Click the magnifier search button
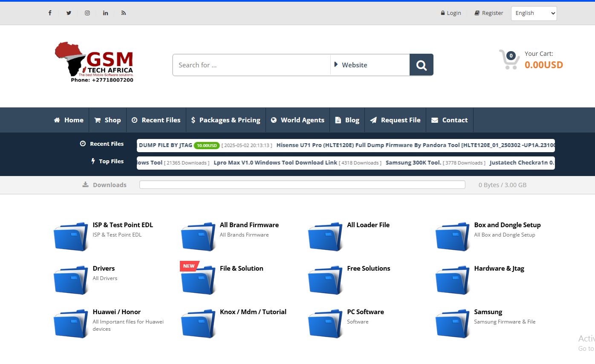The image size is (595, 364). [421, 65]
